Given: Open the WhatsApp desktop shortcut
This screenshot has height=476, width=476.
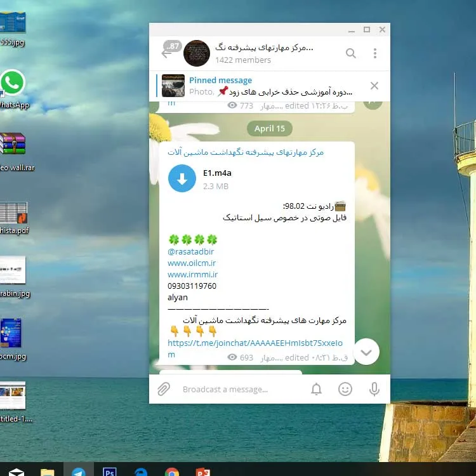Looking at the screenshot, I should click(12, 83).
